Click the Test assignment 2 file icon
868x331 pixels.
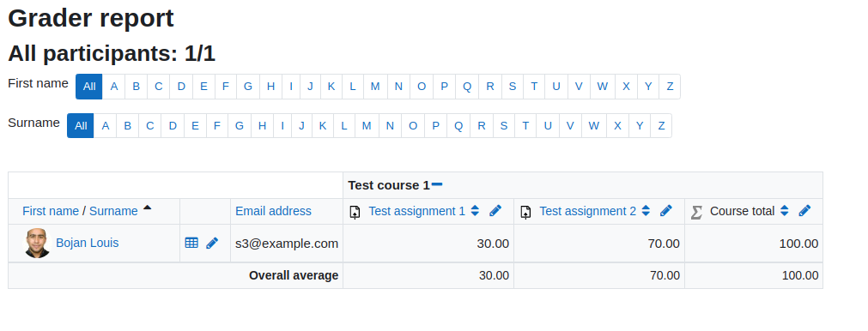tap(526, 212)
